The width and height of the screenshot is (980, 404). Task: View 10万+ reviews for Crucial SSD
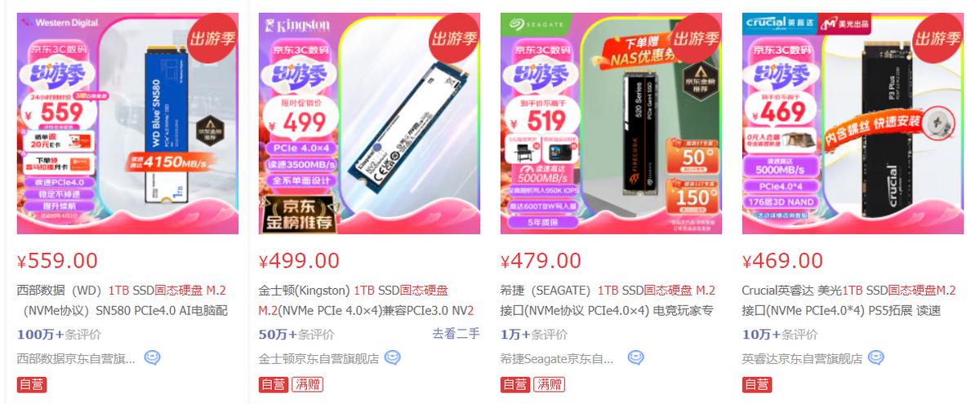click(780, 335)
